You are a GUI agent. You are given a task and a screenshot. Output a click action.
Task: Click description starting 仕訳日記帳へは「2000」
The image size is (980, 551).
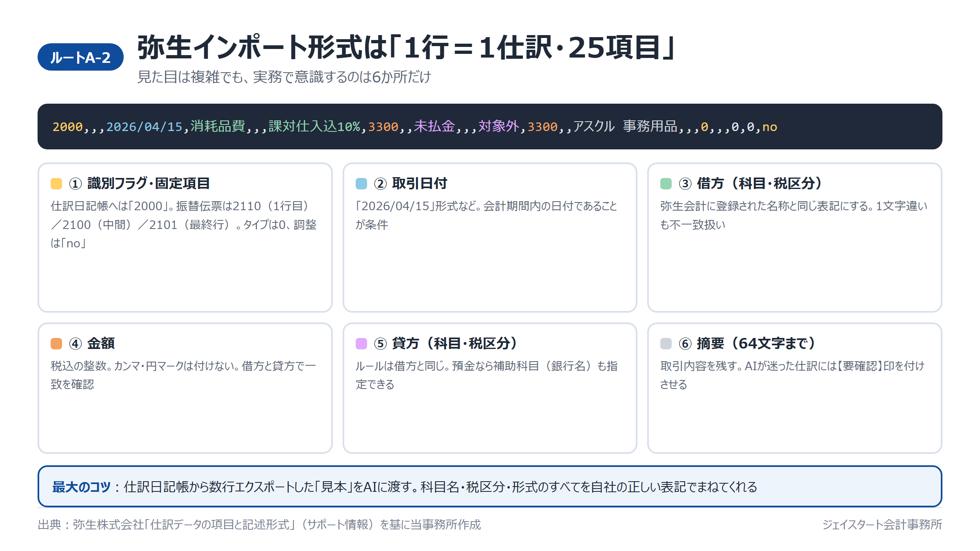pos(184,224)
